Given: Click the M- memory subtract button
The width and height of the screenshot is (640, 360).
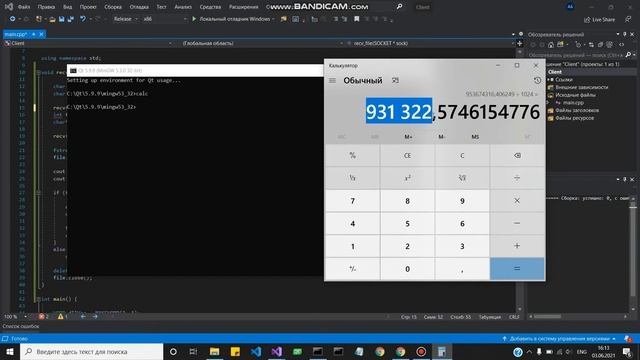Looking at the screenshot, I should point(442,137).
